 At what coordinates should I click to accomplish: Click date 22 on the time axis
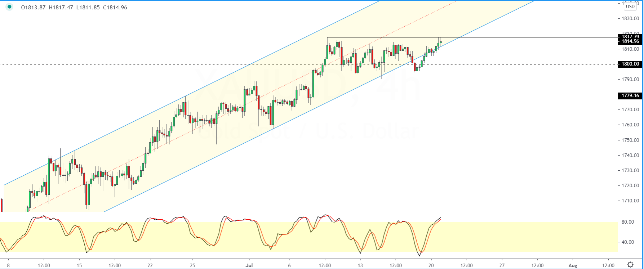pos(150,265)
